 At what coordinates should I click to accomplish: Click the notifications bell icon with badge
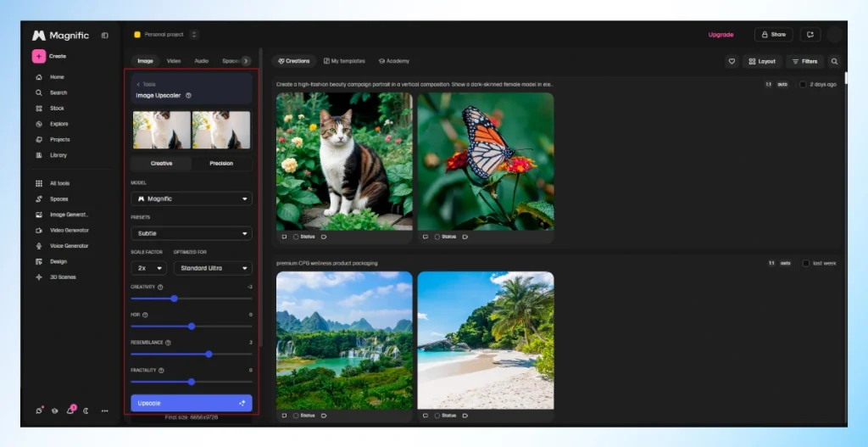pos(71,410)
